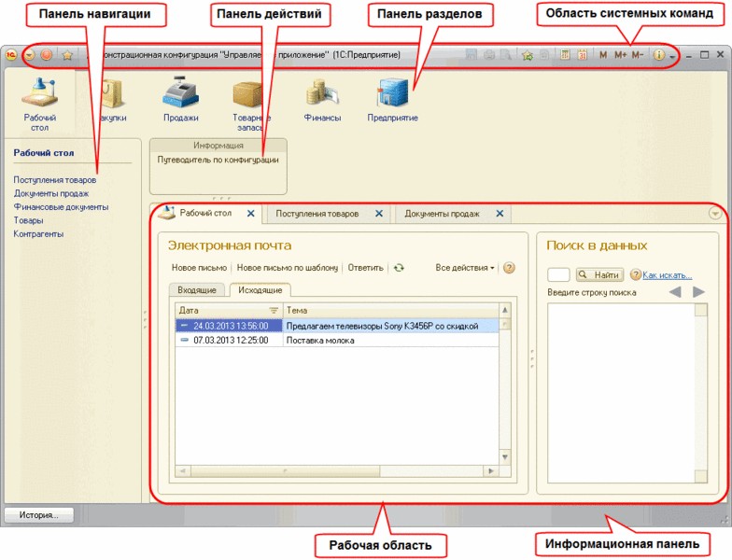This screenshot has height=560, width=732.
Task: Click the Тема column header
Action: (390, 310)
